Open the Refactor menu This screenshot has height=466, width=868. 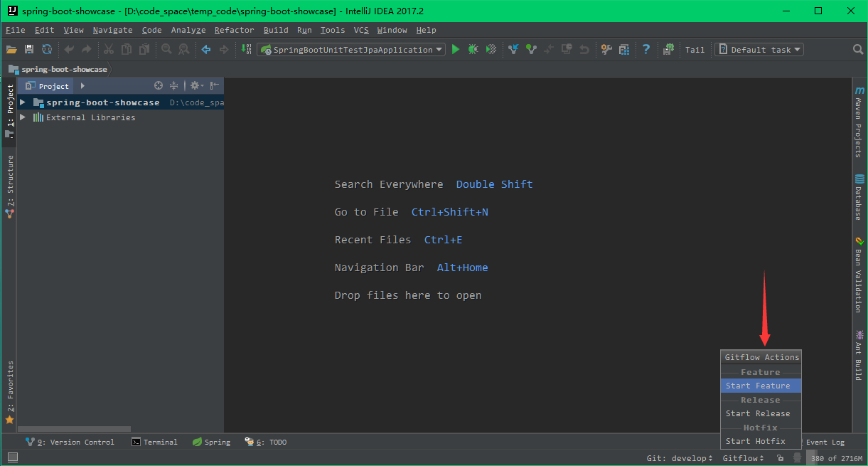click(x=234, y=30)
